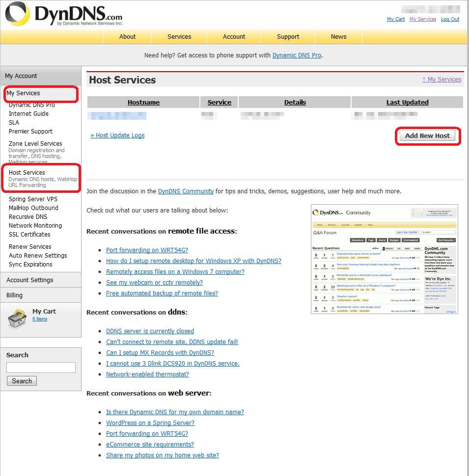
Task: Open remote desktop for Windows XP link
Action: tap(193, 261)
